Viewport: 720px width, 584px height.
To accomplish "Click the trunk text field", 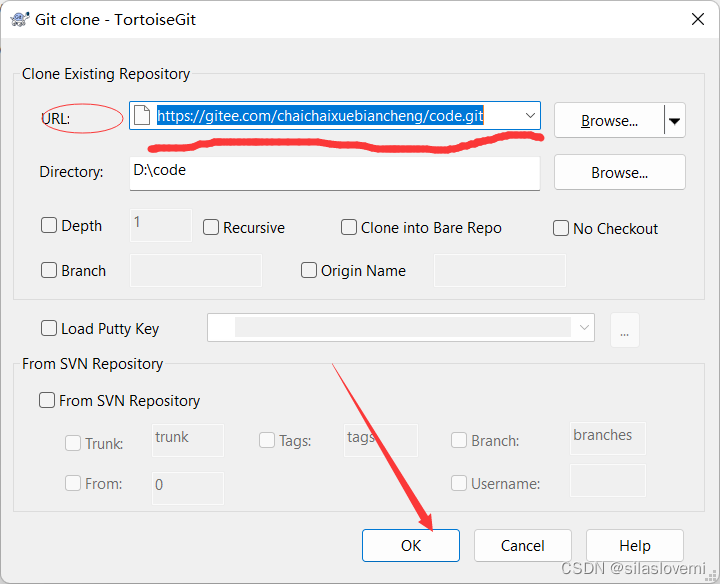I will (188, 440).
